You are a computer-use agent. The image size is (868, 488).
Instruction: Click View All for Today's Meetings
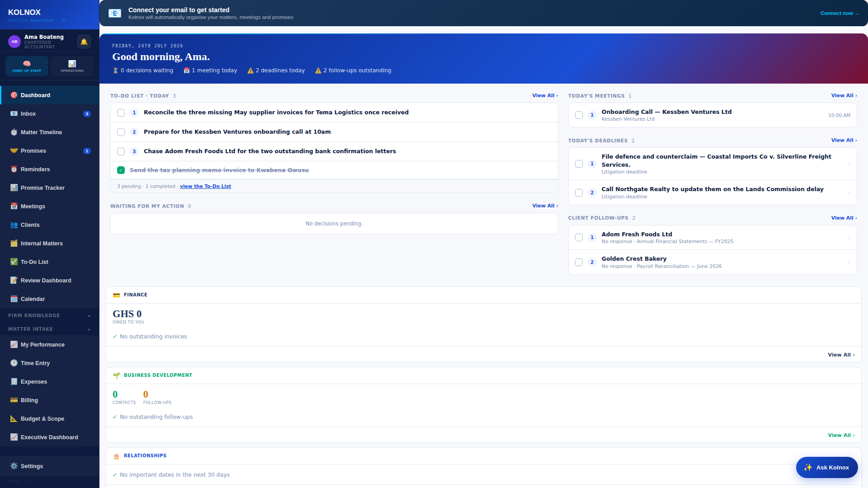(x=844, y=95)
